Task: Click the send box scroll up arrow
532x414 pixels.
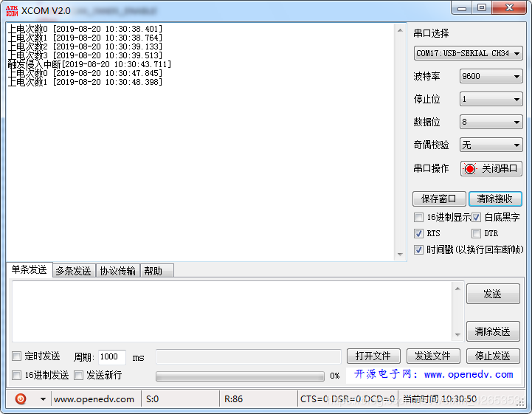Action: pos(457,289)
